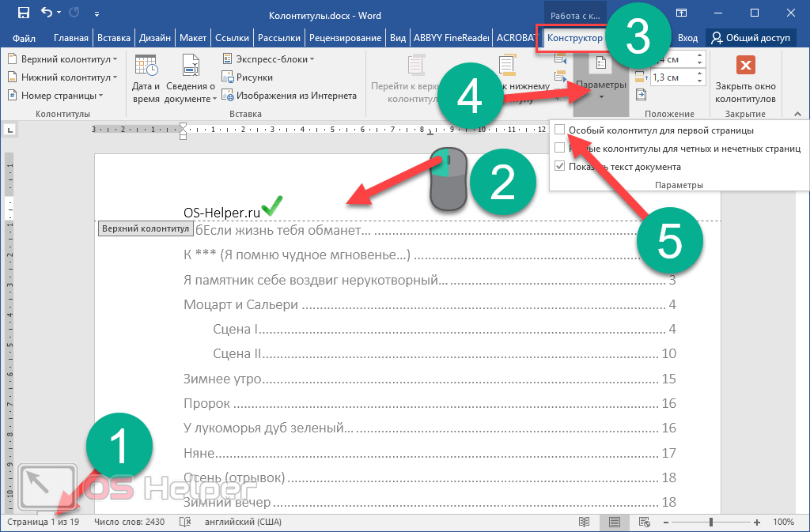Open the Вставка ribbon tab
The height and width of the screenshot is (532, 810).
tap(114, 37)
